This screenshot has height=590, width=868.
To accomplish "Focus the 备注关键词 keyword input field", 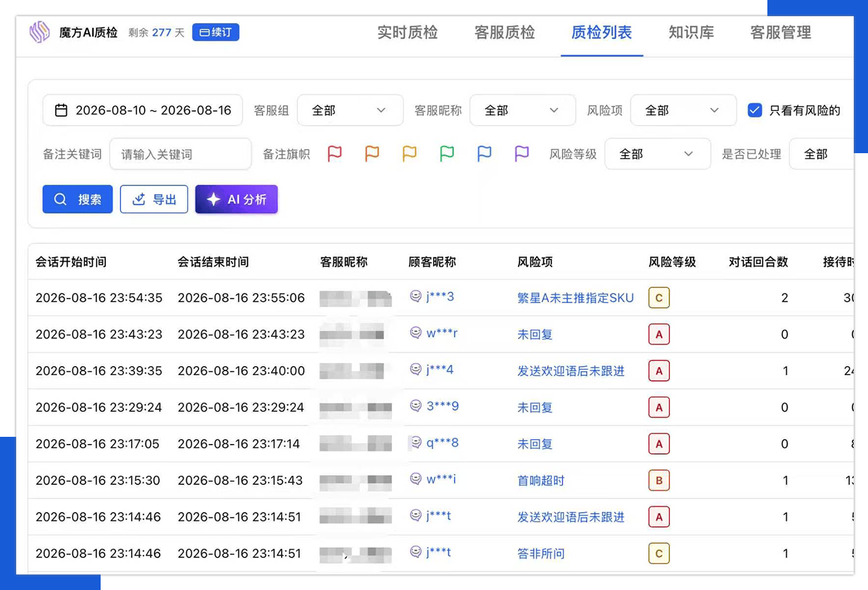I will [180, 154].
